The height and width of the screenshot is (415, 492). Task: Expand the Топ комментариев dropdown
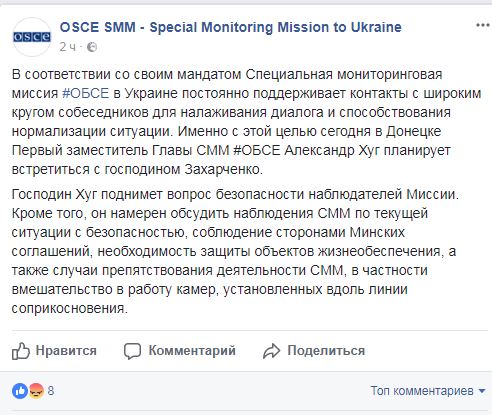tap(428, 391)
